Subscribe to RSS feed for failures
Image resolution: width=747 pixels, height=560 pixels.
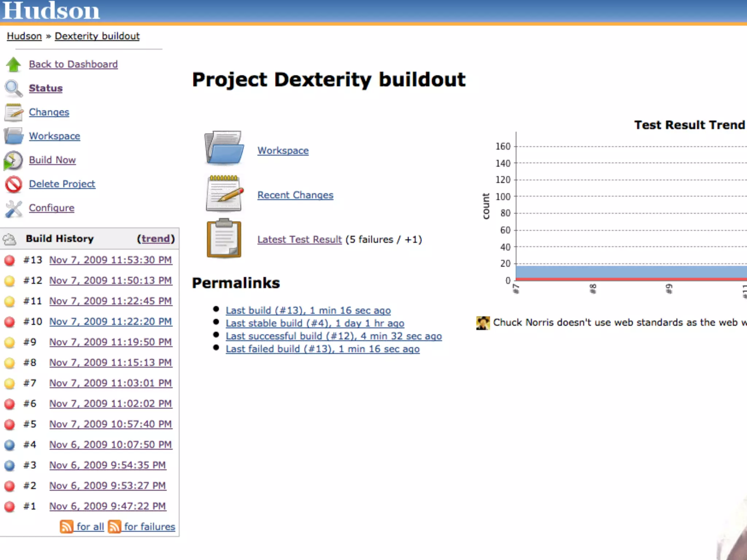(x=149, y=526)
